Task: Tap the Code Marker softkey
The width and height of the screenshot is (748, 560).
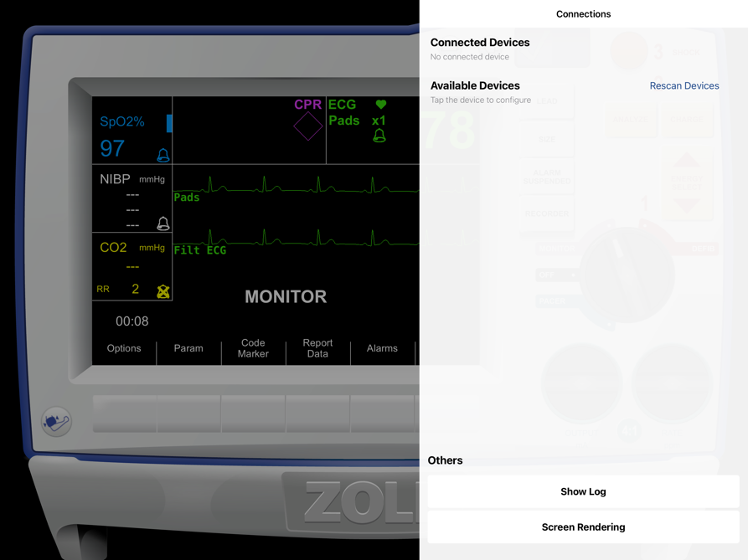Action: 253,348
